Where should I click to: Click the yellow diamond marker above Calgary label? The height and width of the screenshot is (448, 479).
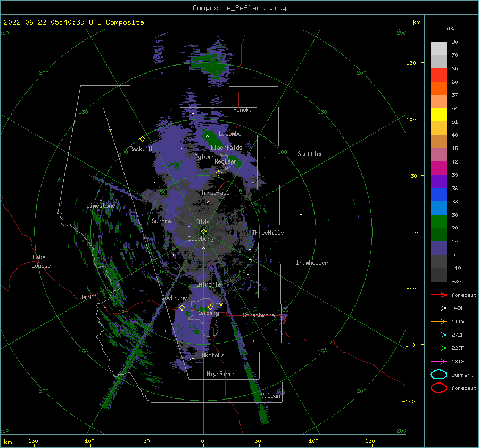pyautogui.click(x=210, y=307)
